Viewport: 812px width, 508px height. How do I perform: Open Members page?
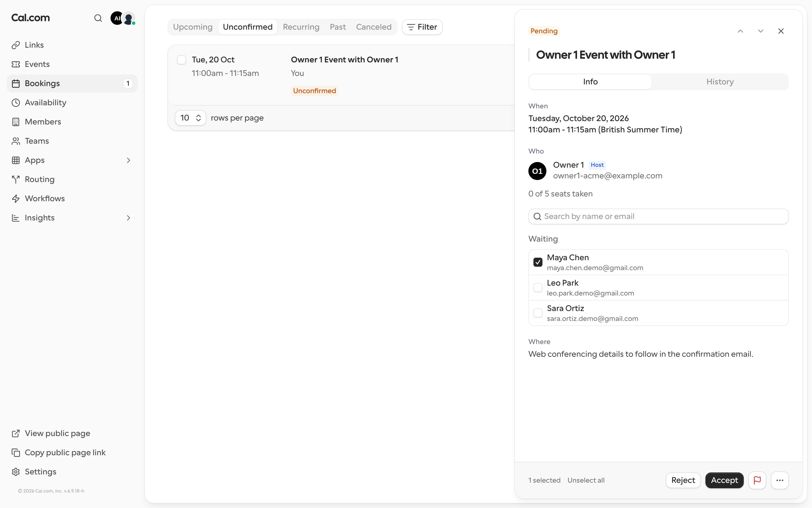(72, 122)
